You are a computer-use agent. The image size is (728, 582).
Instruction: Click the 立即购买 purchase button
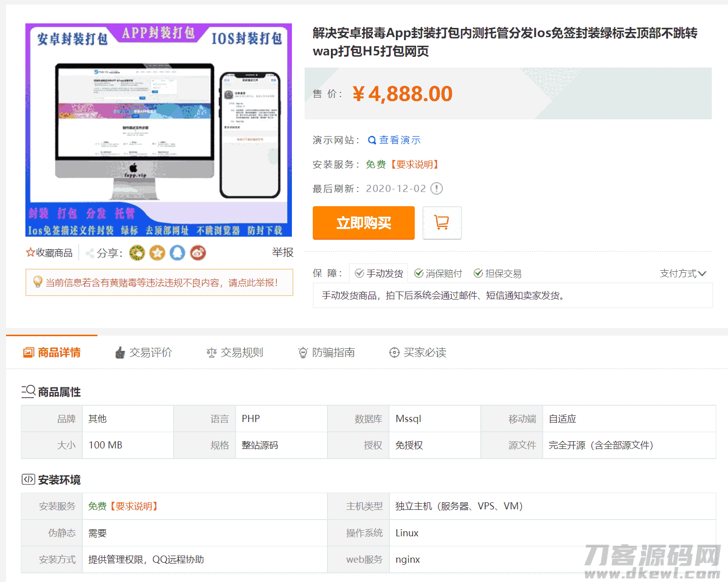coord(363,222)
